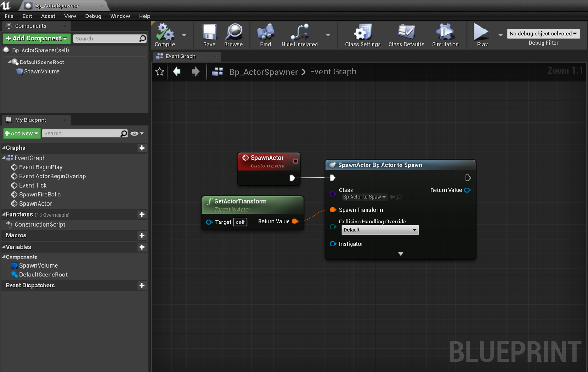The image size is (588, 372).
Task: Open debug object selector dropdown
Action: point(543,34)
